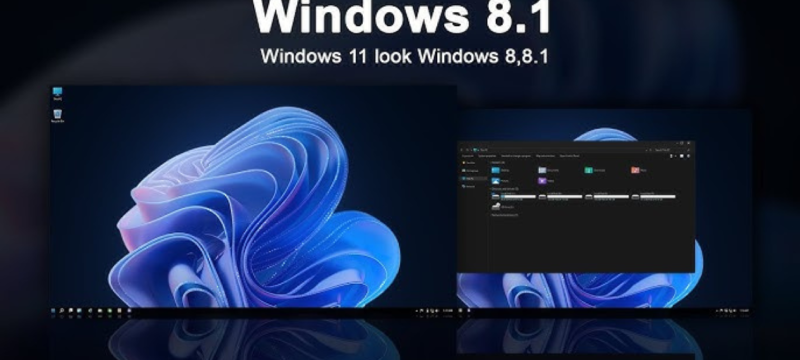Collapse the Folders group header in Explorer
Viewport: 800px width, 360px height.
pyautogui.click(x=497, y=162)
